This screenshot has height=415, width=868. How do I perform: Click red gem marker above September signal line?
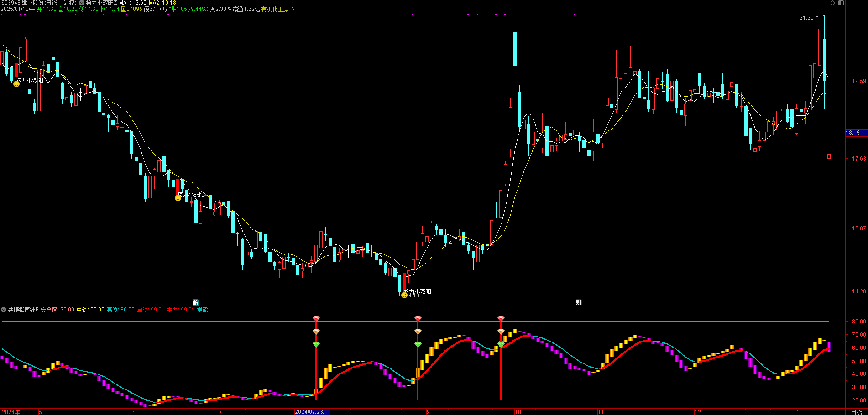[418, 319]
